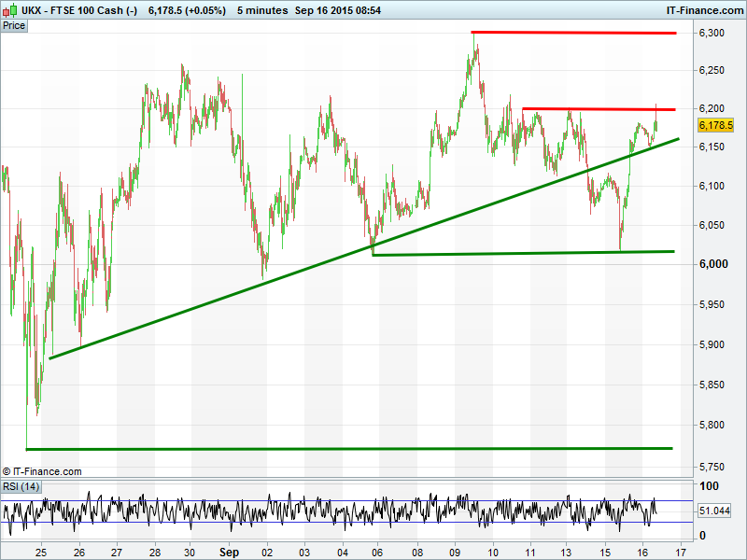The image size is (747, 560).
Task: Click the 6,250 price axis label
Action: 712,71
